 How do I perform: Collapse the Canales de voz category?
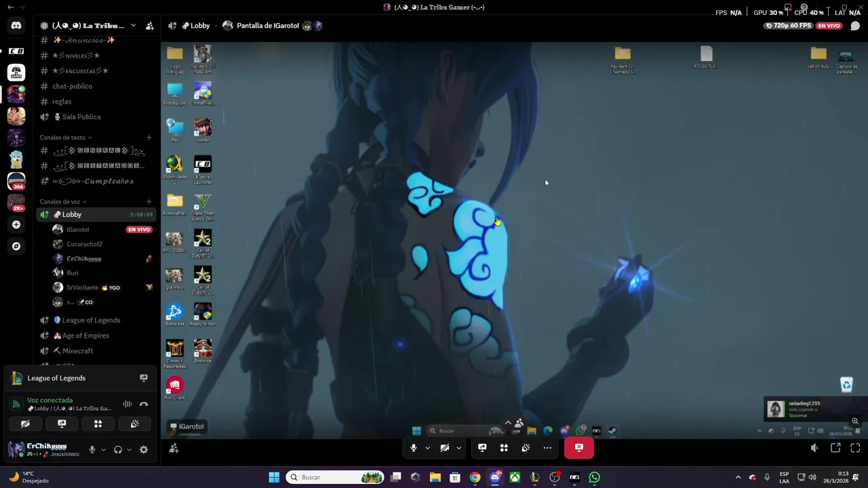pyautogui.click(x=62, y=201)
